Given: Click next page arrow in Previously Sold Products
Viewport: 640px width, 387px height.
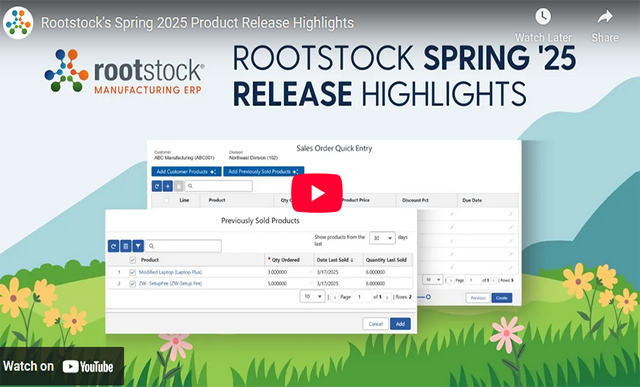Looking at the screenshot, I should coord(387,298).
